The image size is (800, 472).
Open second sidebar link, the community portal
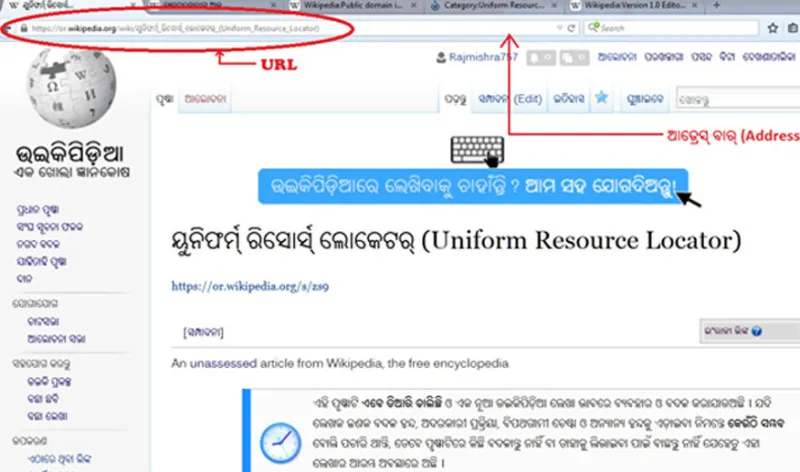click(x=49, y=227)
